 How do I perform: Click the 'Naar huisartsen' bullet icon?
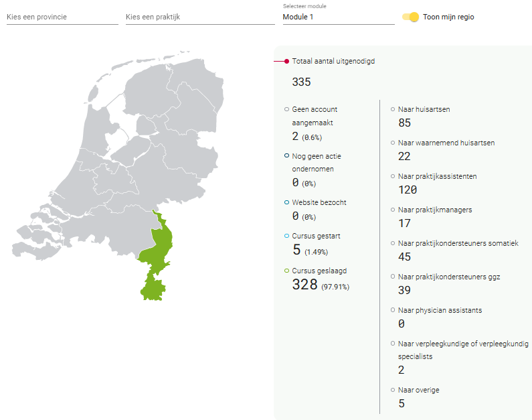click(x=393, y=109)
